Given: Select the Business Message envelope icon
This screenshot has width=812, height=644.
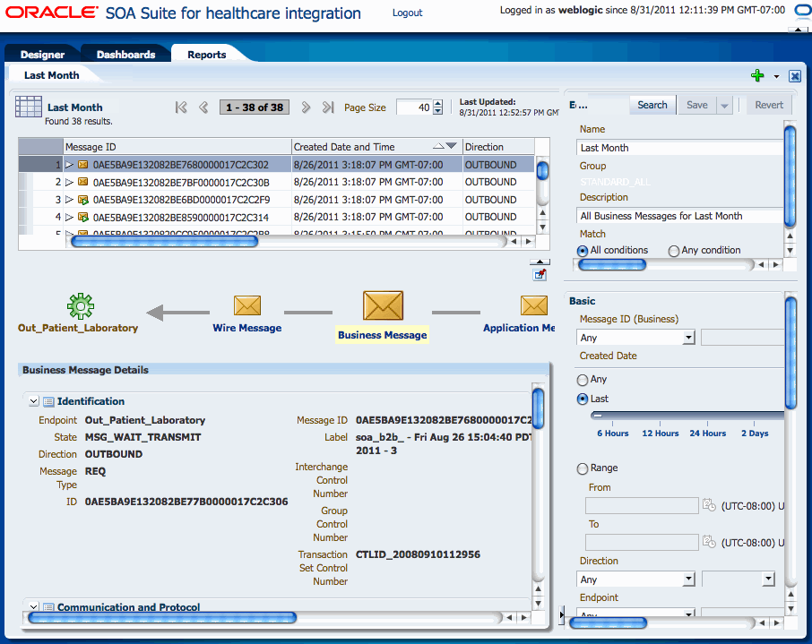Looking at the screenshot, I should tap(383, 305).
